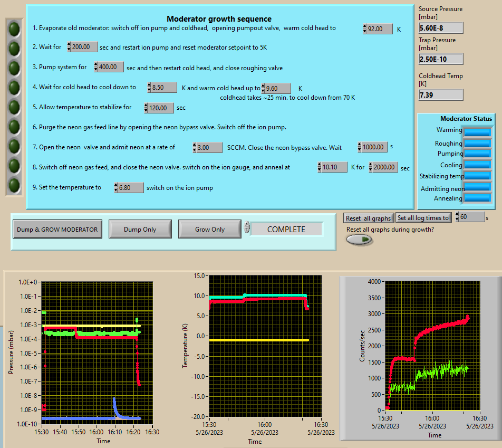Screen dimensions: 502x448
Task: Click the Set all log times to button
Action: point(423,218)
